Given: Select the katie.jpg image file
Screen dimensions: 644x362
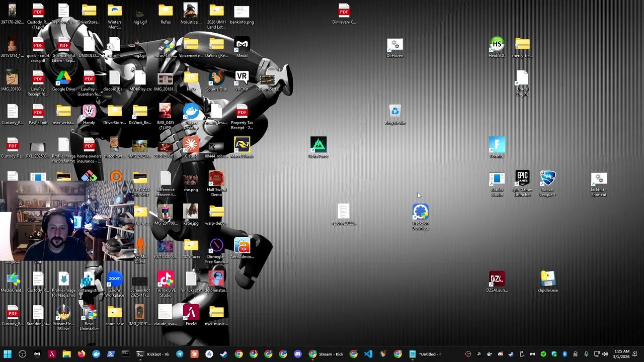Looking at the screenshot, I should pos(191,215).
